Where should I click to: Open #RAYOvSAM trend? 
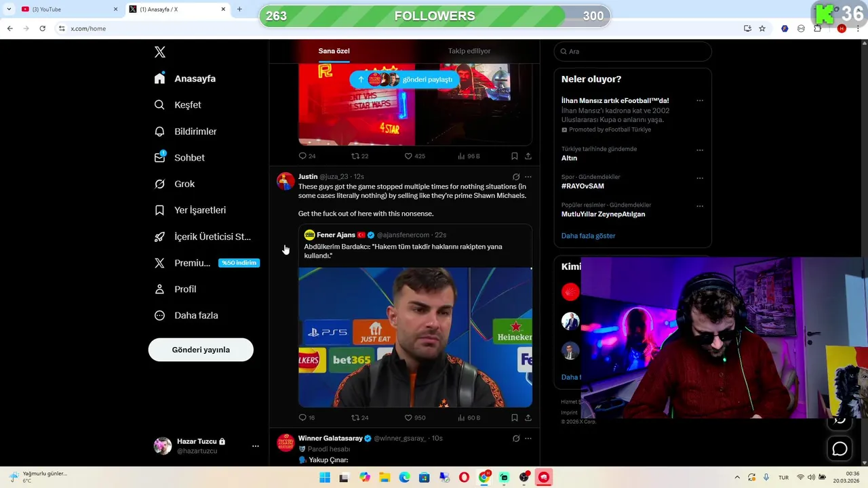583,186
